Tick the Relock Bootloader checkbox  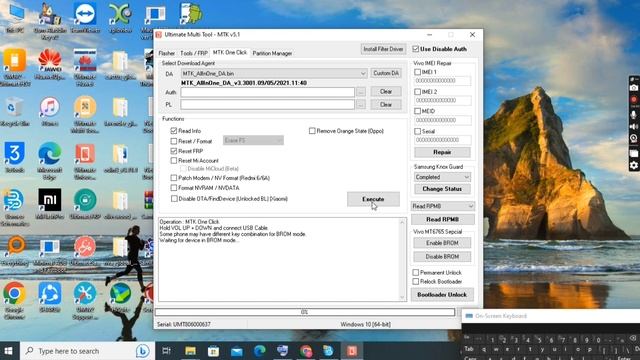click(416, 282)
